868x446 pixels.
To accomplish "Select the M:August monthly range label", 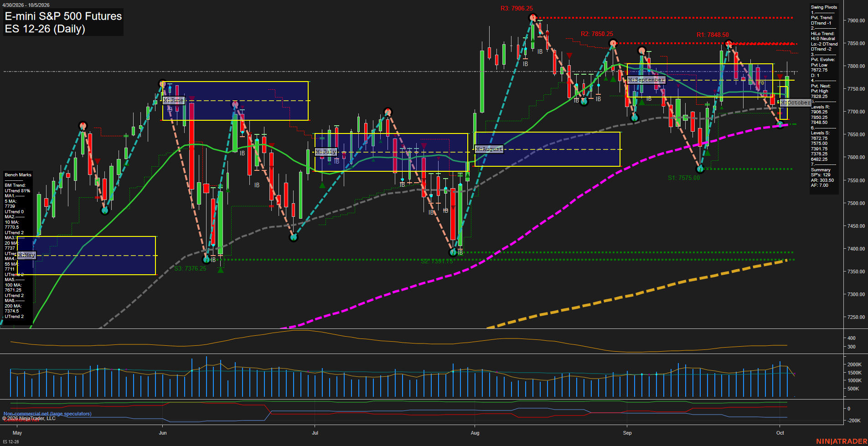I will [489, 149].
